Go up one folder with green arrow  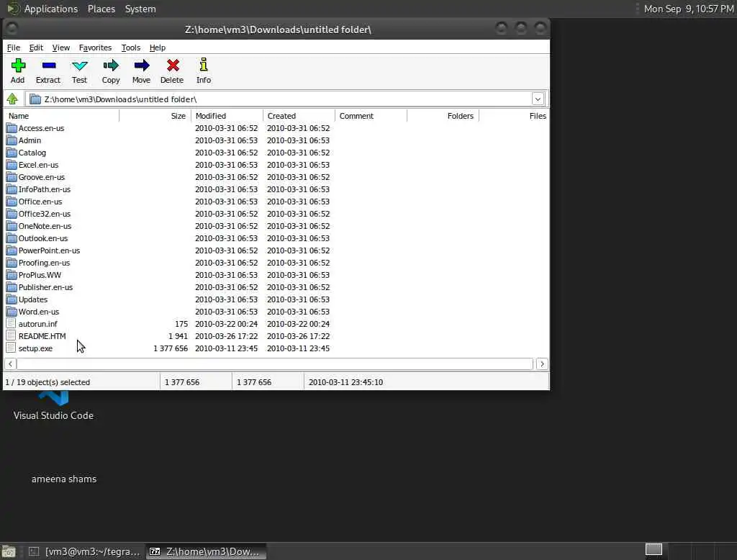pyautogui.click(x=12, y=99)
